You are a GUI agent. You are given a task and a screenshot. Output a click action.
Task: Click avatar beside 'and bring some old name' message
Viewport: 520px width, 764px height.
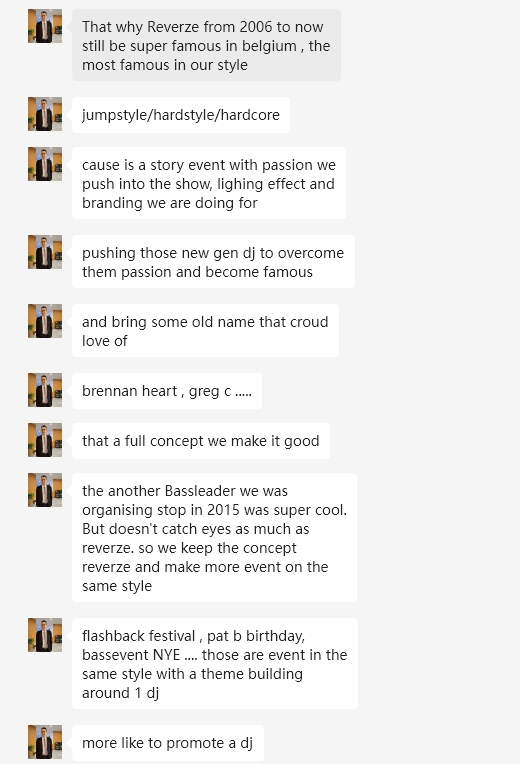click(45, 321)
